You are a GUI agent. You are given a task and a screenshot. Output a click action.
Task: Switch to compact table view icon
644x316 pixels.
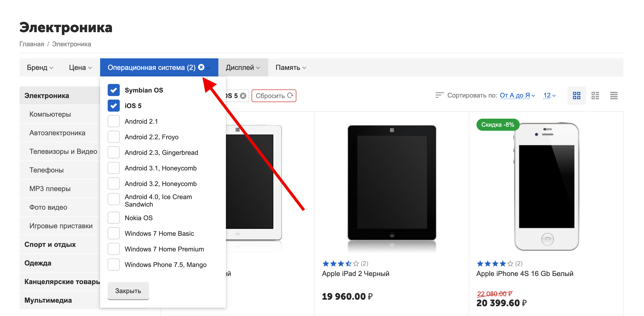[614, 96]
